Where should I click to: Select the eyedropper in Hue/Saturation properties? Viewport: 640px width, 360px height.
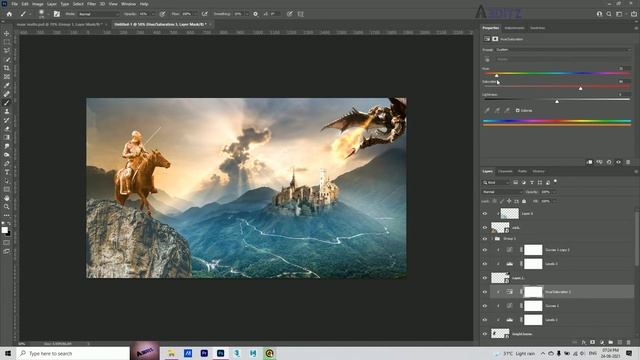(487, 110)
